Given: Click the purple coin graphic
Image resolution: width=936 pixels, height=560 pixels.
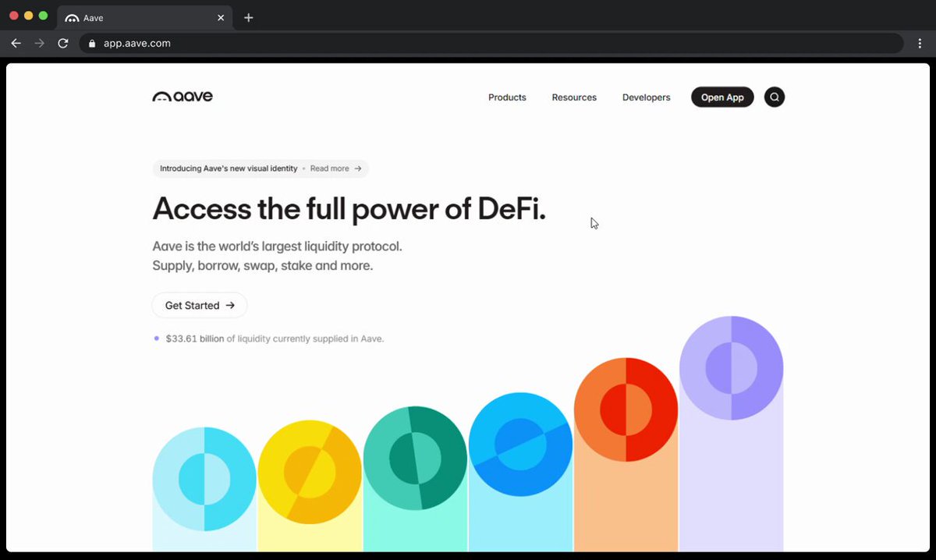Looking at the screenshot, I should (x=731, y=368).
